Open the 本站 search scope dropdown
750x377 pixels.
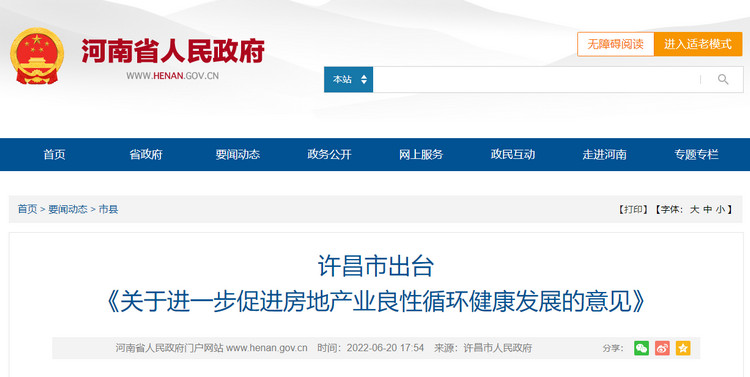pos(348,79)
